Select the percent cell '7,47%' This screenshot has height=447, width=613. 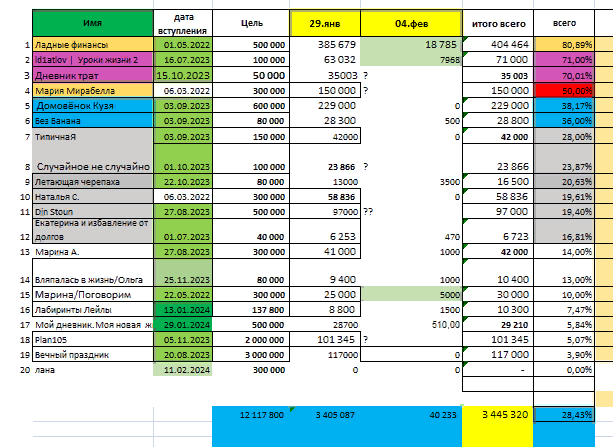pos(564,310)
